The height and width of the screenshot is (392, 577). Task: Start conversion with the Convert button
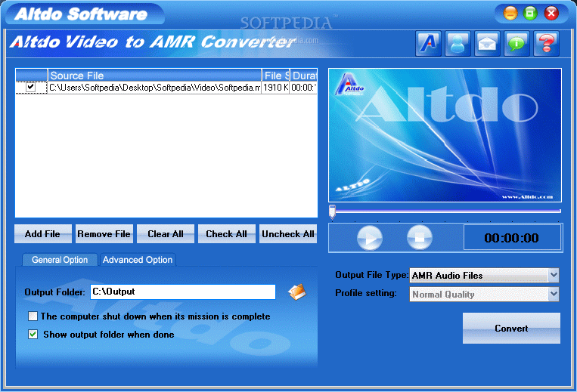point(511,329)
